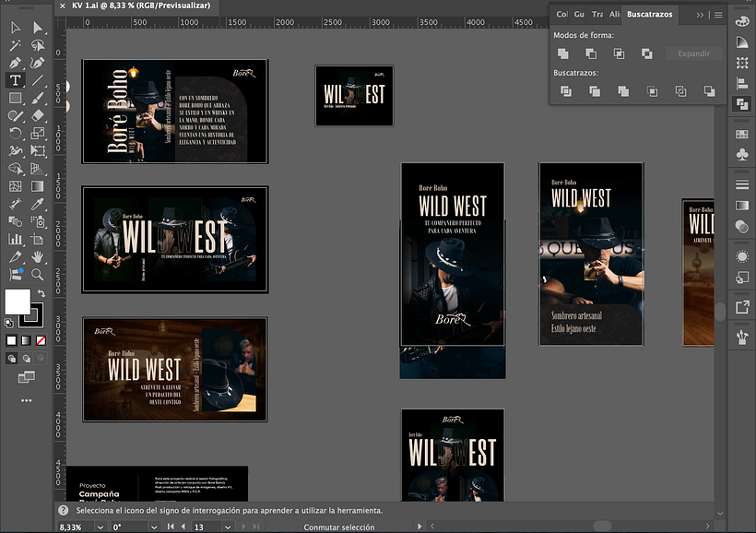Select the Column Graph tool
The width and height of the screenshot is (756, 533).
tap(16, 239)
